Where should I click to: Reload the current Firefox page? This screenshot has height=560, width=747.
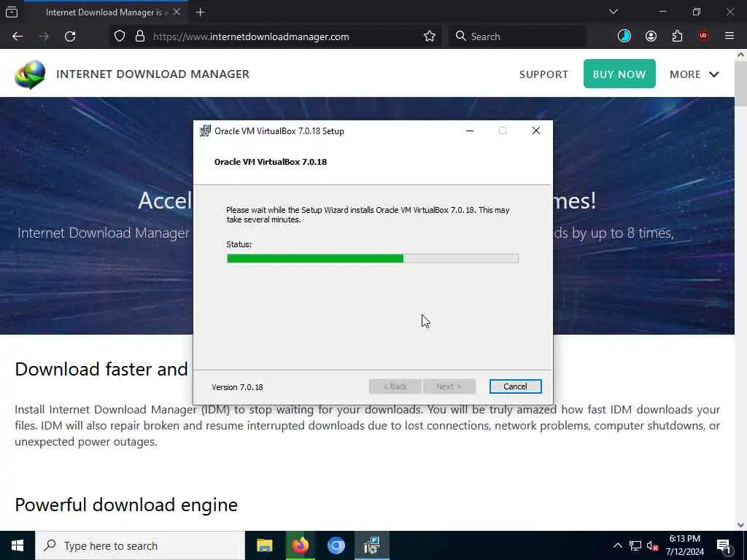point(70,36)
